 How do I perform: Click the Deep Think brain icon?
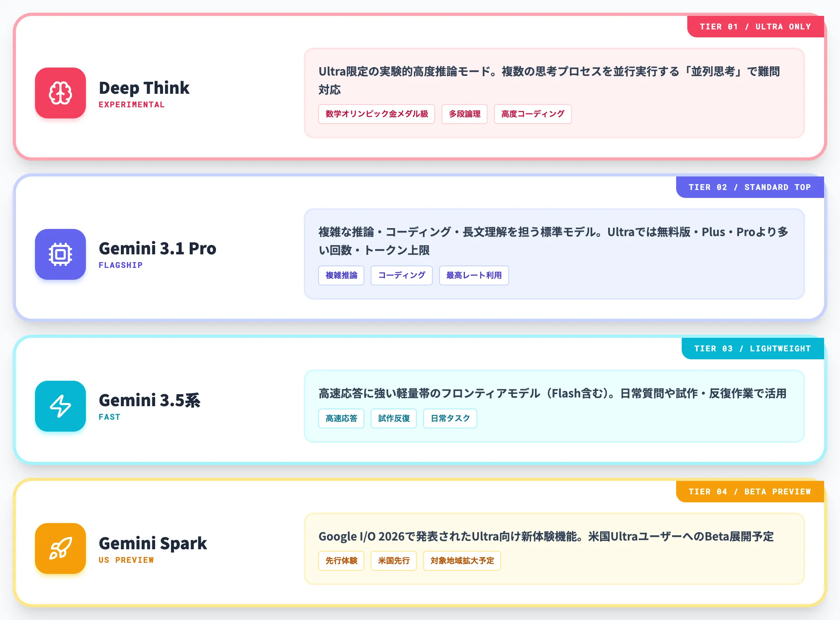click(x=60, y=93)
